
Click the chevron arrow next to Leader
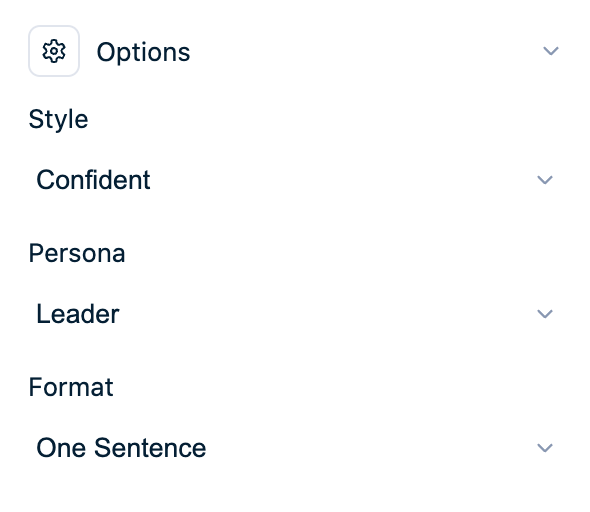tap(544, 314)
